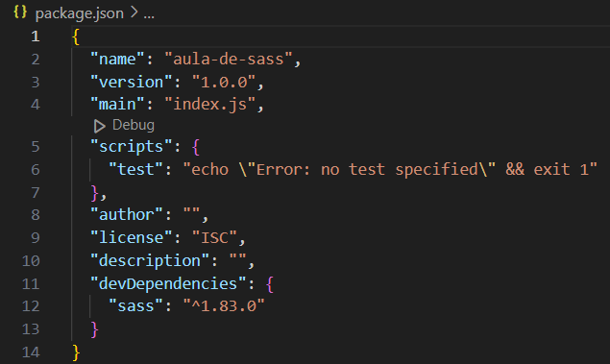Expand the breadcrumb ellipsis segment
610x364 pixels.
tap(149, 15)
